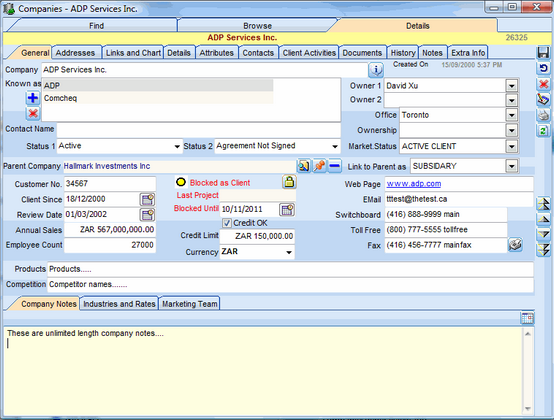
Task: Open the Currency dropdown
Action: tap(289, 252)
